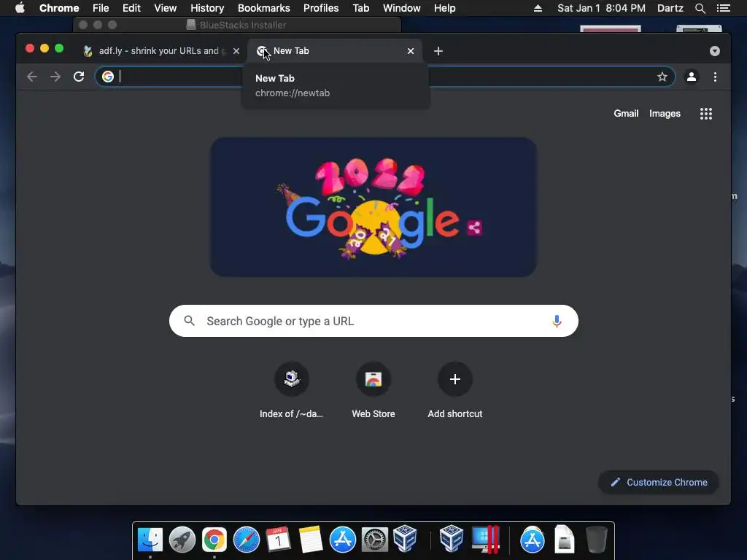Screen dimensions: 747x560
Task: Open a new tab with plus button
Action: (438, 51)
